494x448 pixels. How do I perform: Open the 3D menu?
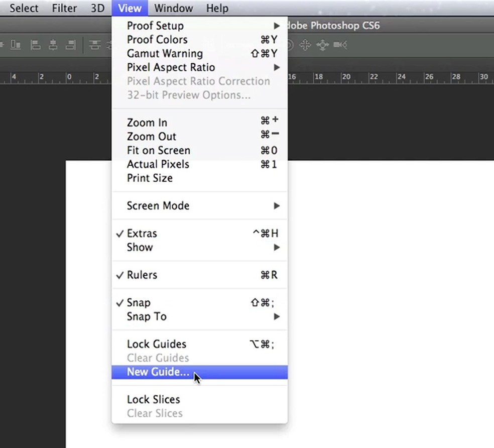(98, 8)
